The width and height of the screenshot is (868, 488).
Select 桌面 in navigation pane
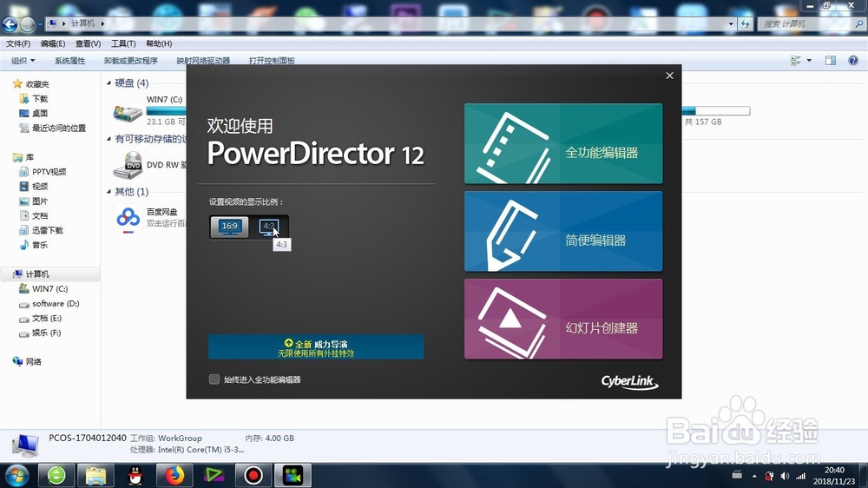pyautogui.click(x=40, y=113)
